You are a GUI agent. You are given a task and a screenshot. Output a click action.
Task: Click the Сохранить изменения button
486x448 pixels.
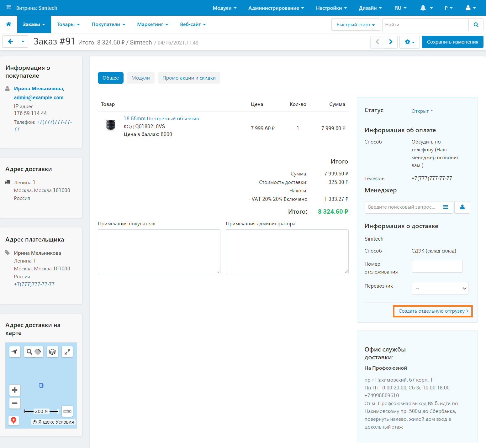452,42
